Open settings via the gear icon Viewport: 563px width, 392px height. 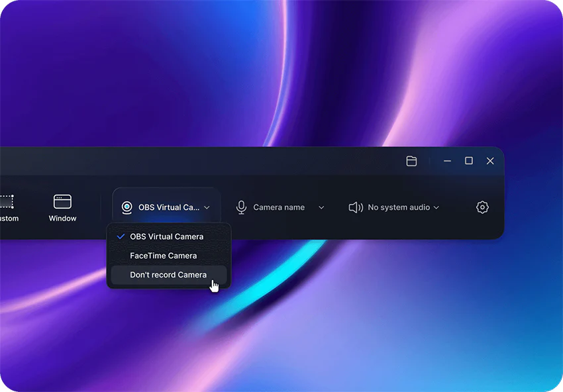(482, 207)
